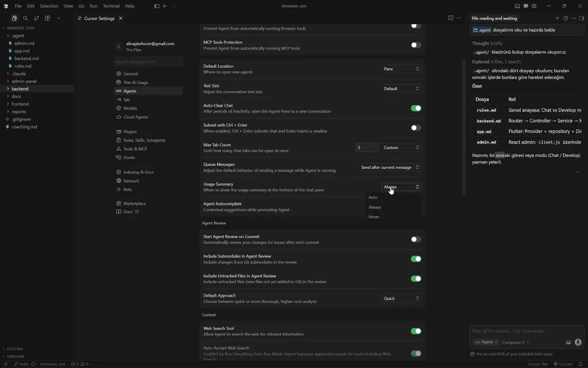Disable Include Untracked Files in Agent Review
The height and width of the screenshot is (368, 588).
click(x=416, y=279)
